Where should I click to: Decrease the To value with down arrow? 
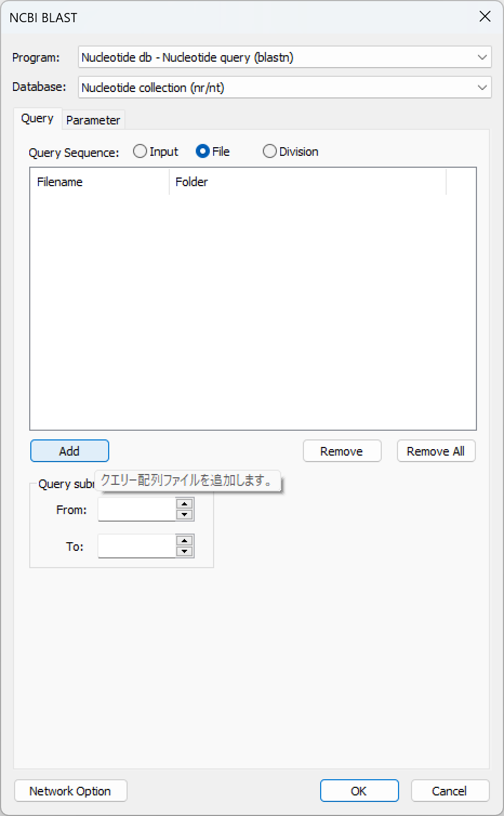185,551
